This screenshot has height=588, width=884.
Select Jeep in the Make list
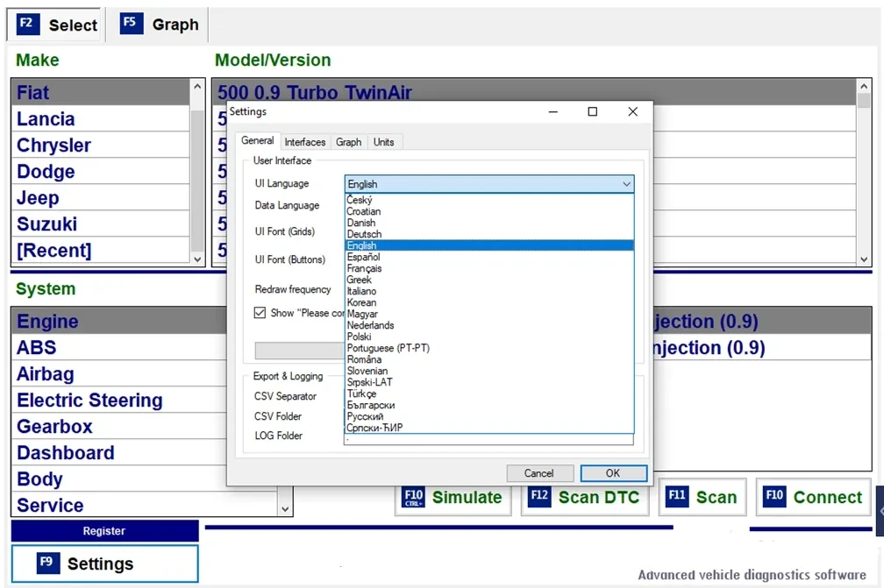[100, 198]
